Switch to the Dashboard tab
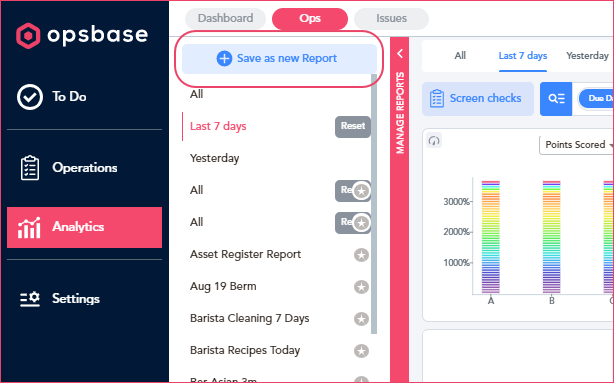614x383 pixels. point(226,18)
